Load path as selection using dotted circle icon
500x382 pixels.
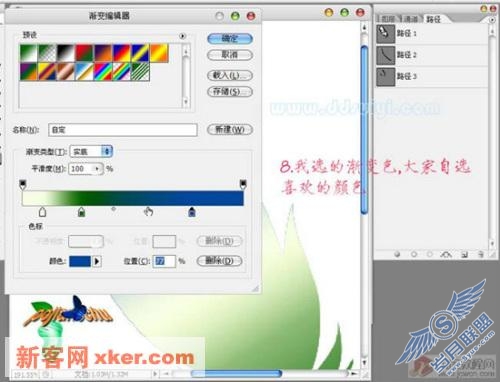coord(430,254)
